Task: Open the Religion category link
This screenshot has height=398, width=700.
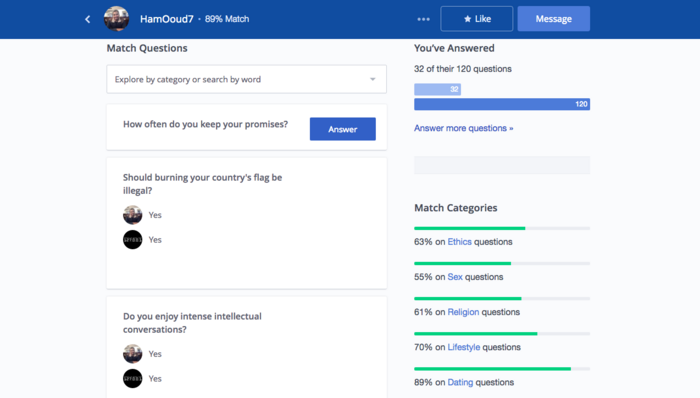Action: point(463,312)
